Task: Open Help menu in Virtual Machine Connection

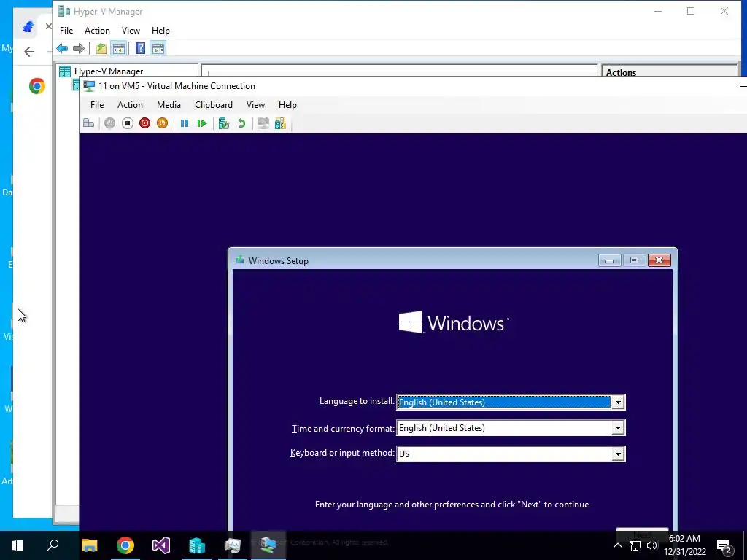Action: [x=287, y=105]
